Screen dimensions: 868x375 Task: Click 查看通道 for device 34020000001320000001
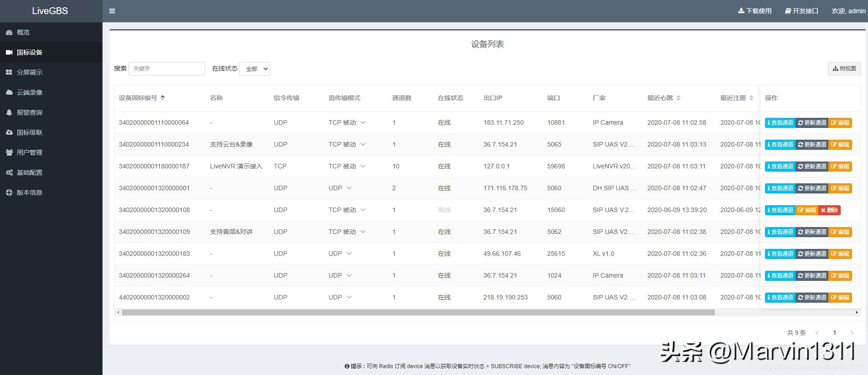(781, 188)
